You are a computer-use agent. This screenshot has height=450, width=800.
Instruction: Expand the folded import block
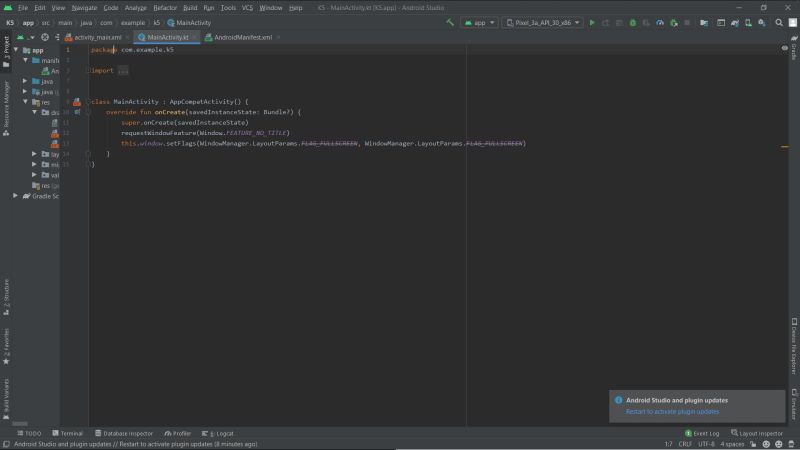coord(123,70)
